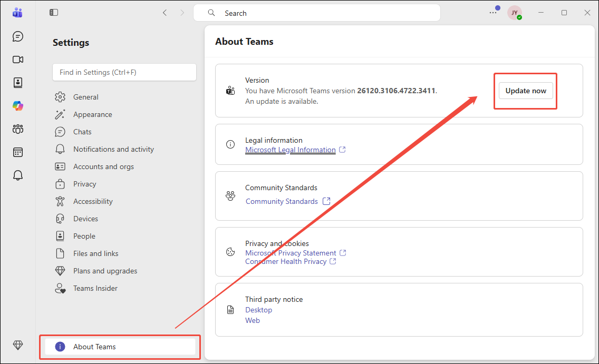Image resolution: width=599 pixels, height=364 pixels.
Task: Open Files and links settings
Action: coord(95,253)
